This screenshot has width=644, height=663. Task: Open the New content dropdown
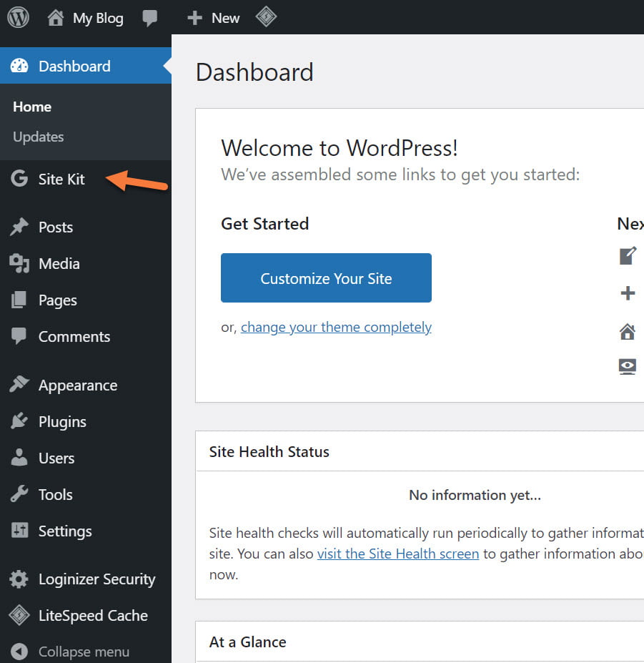(x=213, y=18)
